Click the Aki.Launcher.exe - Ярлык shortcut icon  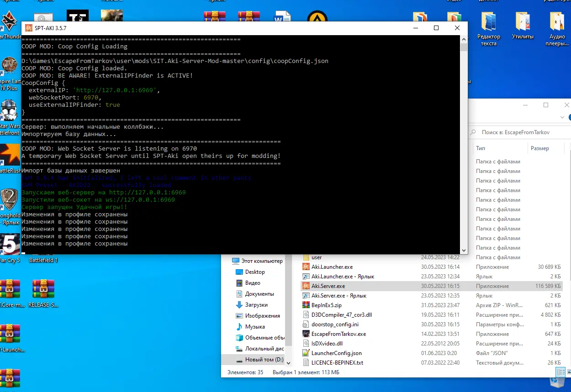pos(306,277)
